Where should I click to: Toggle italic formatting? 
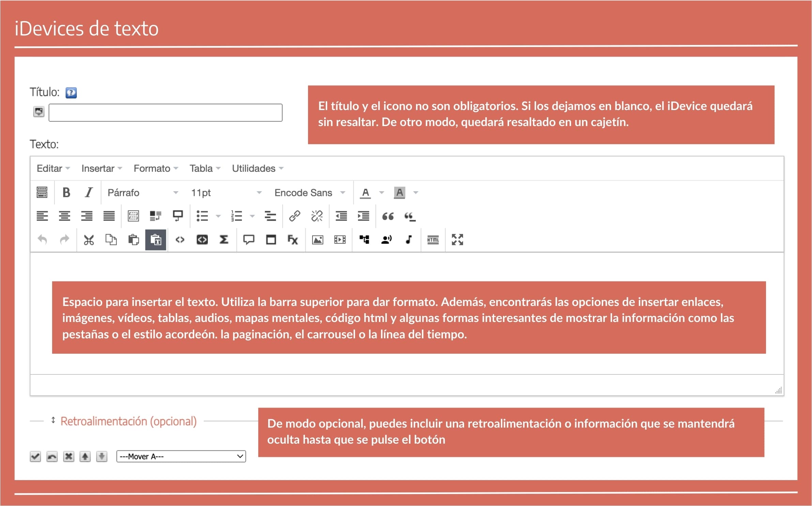point(88,193)
